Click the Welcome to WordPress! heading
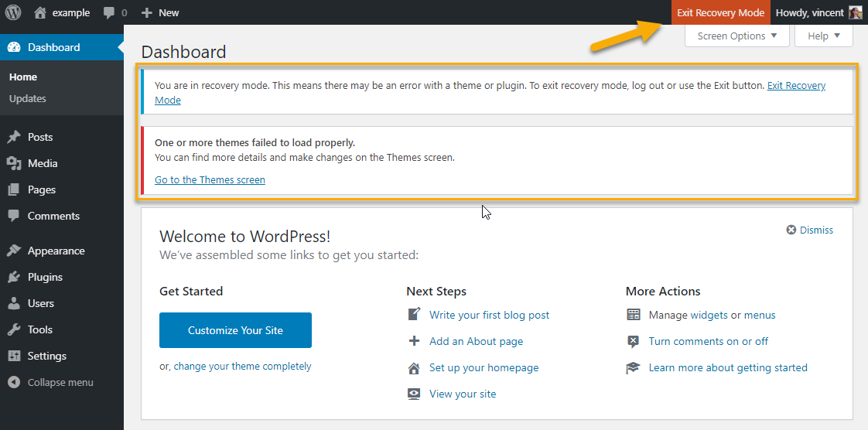This screenshot has width=868, height=430. pos(244,237)
